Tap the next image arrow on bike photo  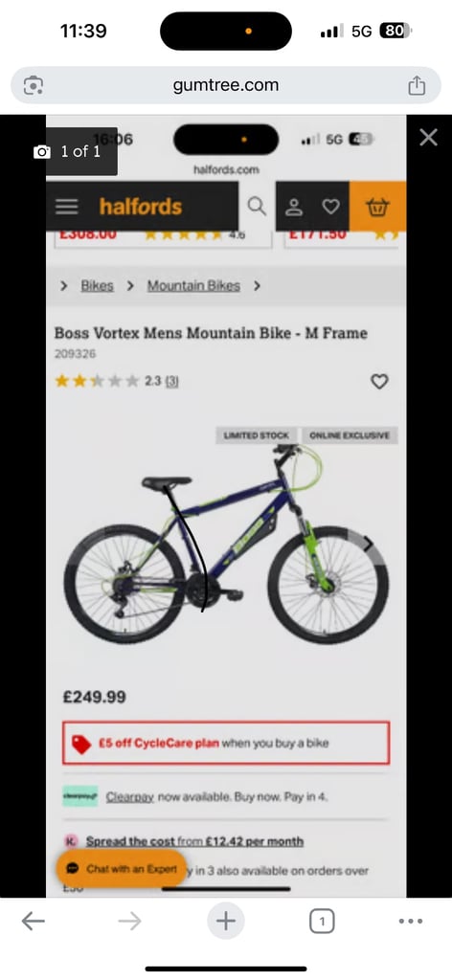[369, 544]
